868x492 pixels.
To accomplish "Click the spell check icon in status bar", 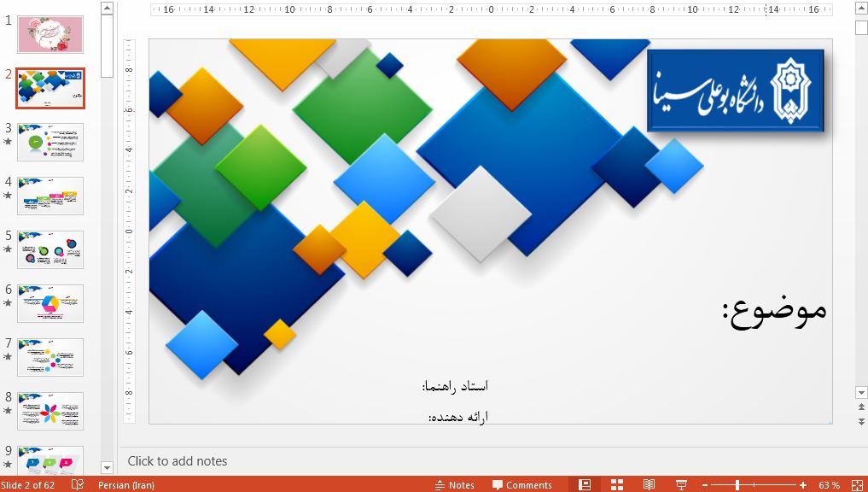I will point(78,485).
